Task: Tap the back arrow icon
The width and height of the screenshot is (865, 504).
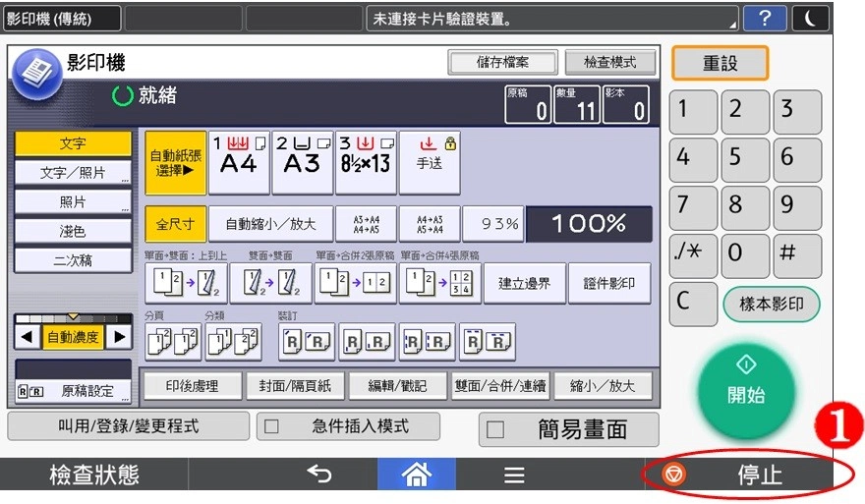Action: click(318, 474)
